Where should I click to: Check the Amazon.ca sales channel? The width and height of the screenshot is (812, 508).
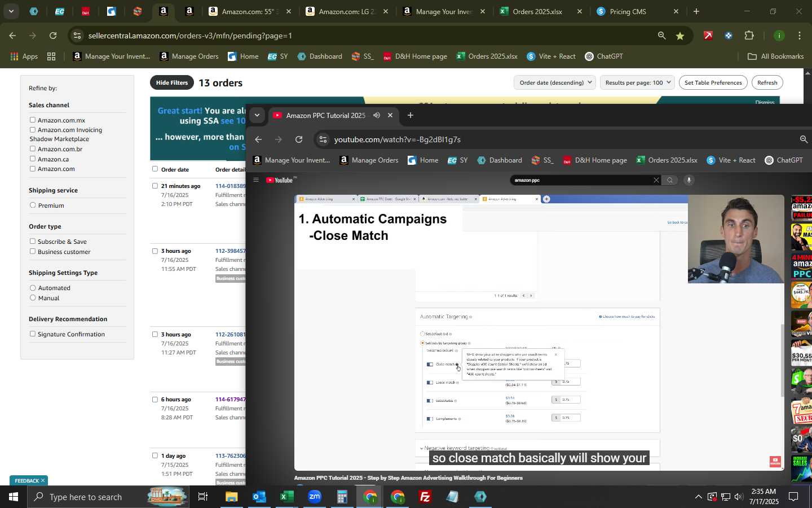click(x=33, y=159)
